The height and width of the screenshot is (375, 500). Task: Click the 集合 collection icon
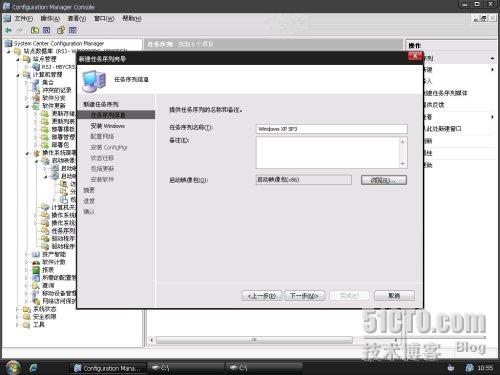[36, 82]
